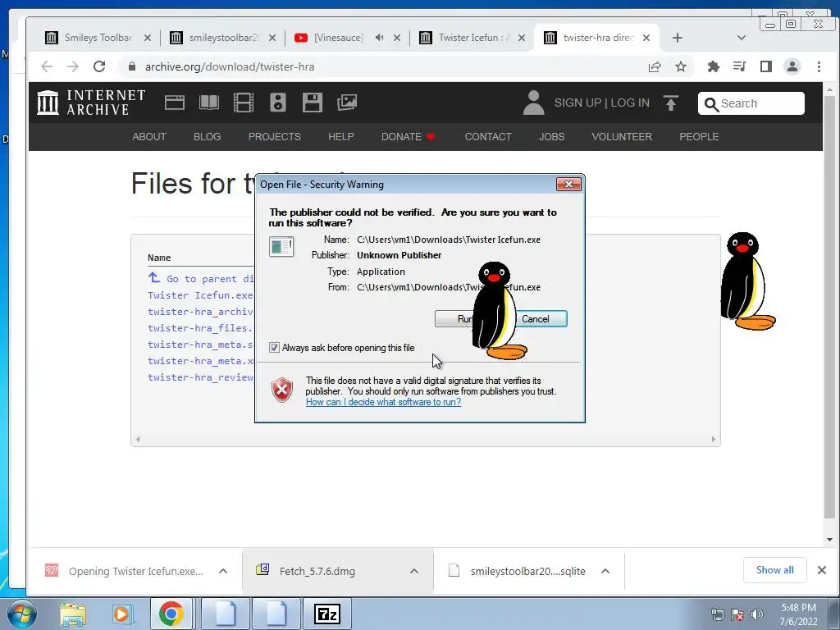Open the HELP menu item
The width and height of the screenshot is (840, 630).
point(340,137)
